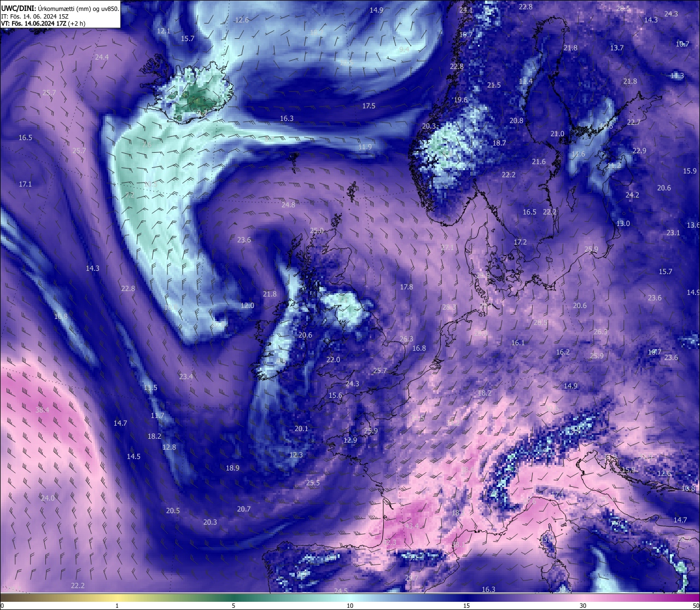The width and height of the screenshot is (700, 610).
Task: Click the 16.2 value label
Action: (563, 352)
